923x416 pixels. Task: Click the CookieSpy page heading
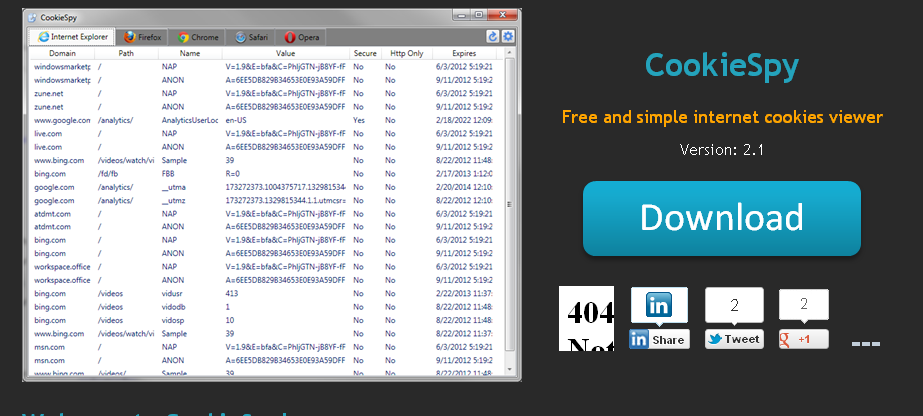722,66
